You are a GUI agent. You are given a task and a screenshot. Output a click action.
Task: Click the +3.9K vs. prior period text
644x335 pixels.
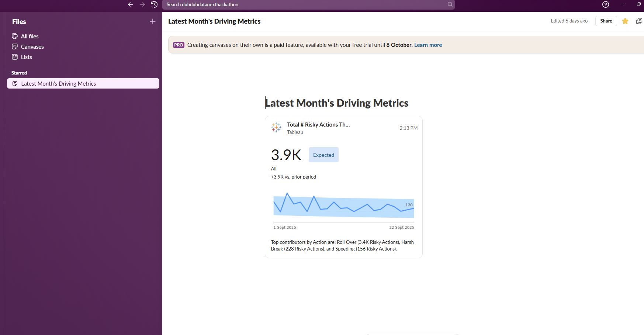(294, 177)
